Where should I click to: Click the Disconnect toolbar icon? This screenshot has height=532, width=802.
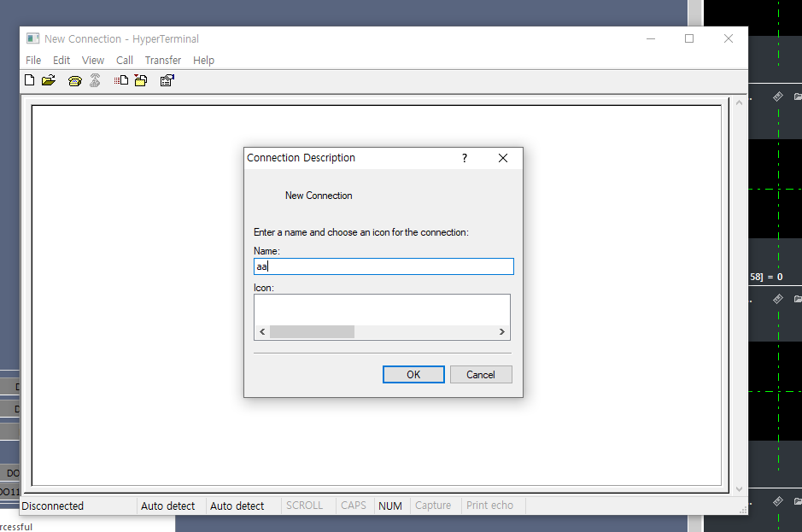95,80
